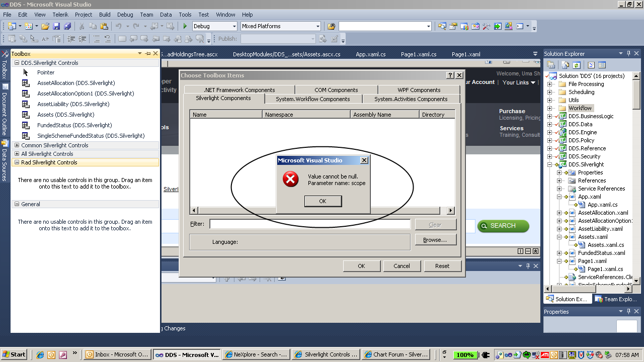Click the Start button on the taskbar
Screen dimensions: 644x362
14,354
